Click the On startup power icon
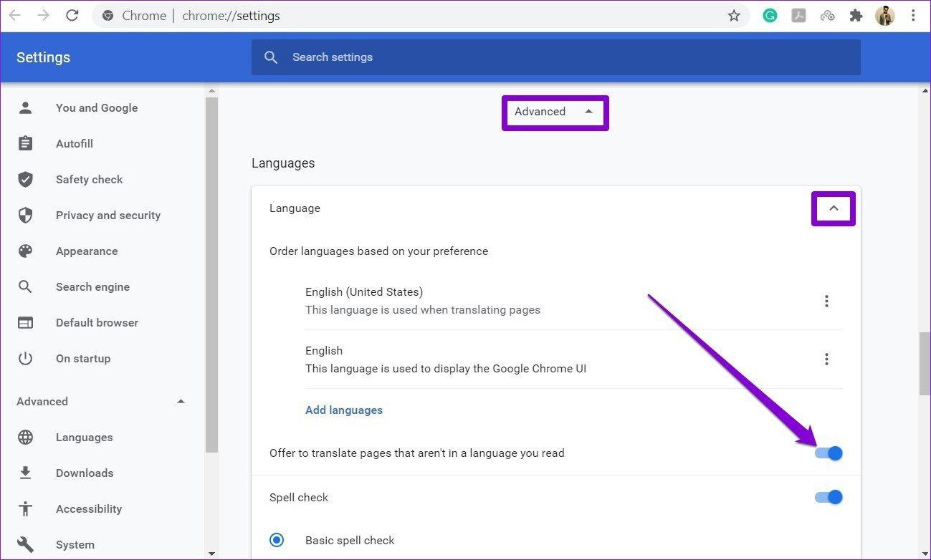 [26, 359]
